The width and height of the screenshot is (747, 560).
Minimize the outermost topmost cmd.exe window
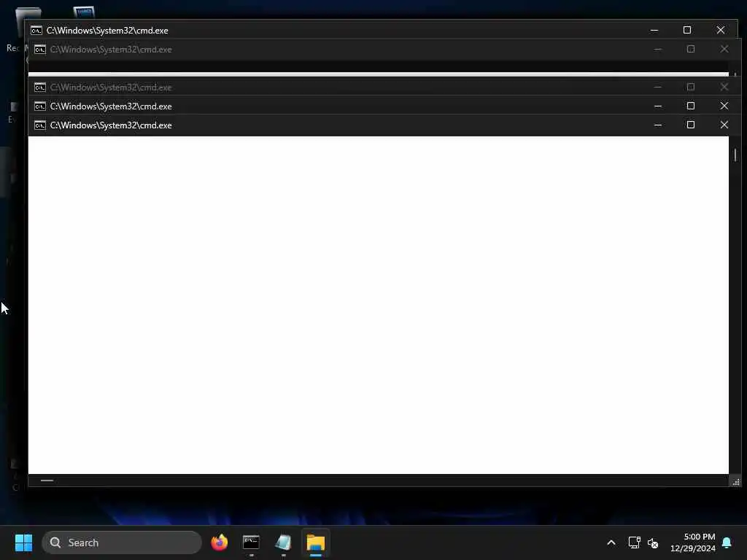click(654, 30)
